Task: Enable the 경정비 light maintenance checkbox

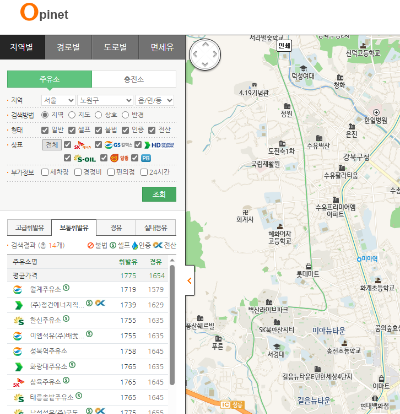Action: pyautogui.click(x=78, y=172)
